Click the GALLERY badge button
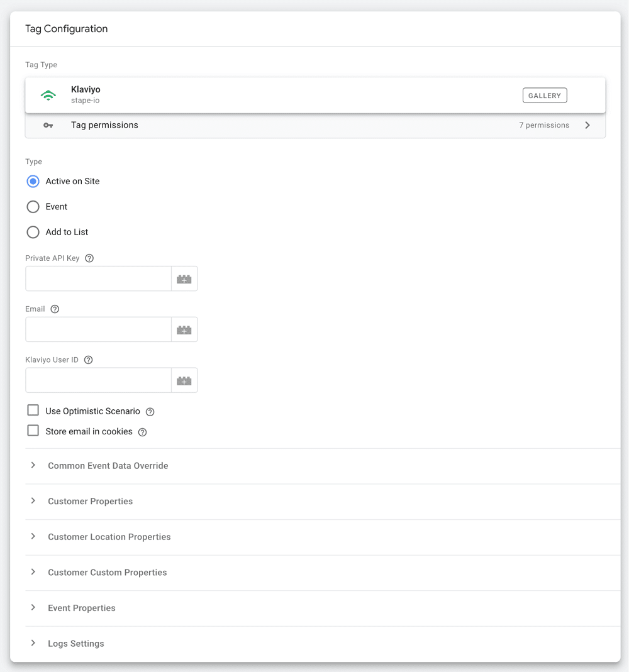Image resolution: width=629 pixels, height=672 pixels. pyautogui.click(x=545, y=96)
